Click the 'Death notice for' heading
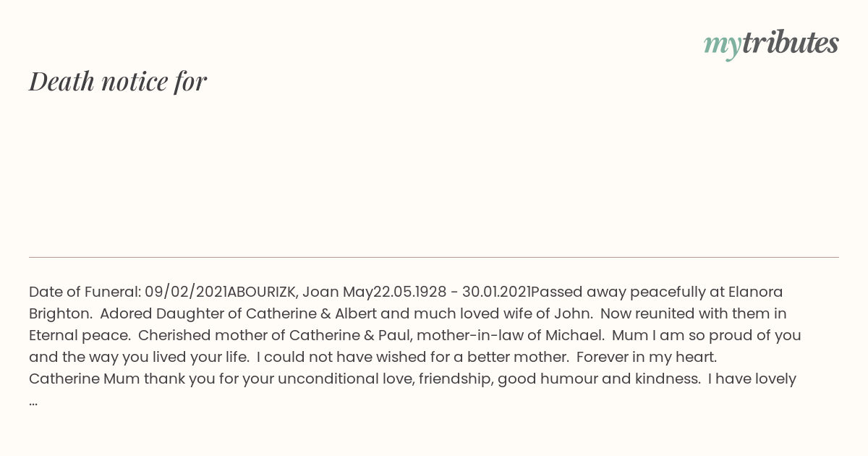 click(118, 82)
